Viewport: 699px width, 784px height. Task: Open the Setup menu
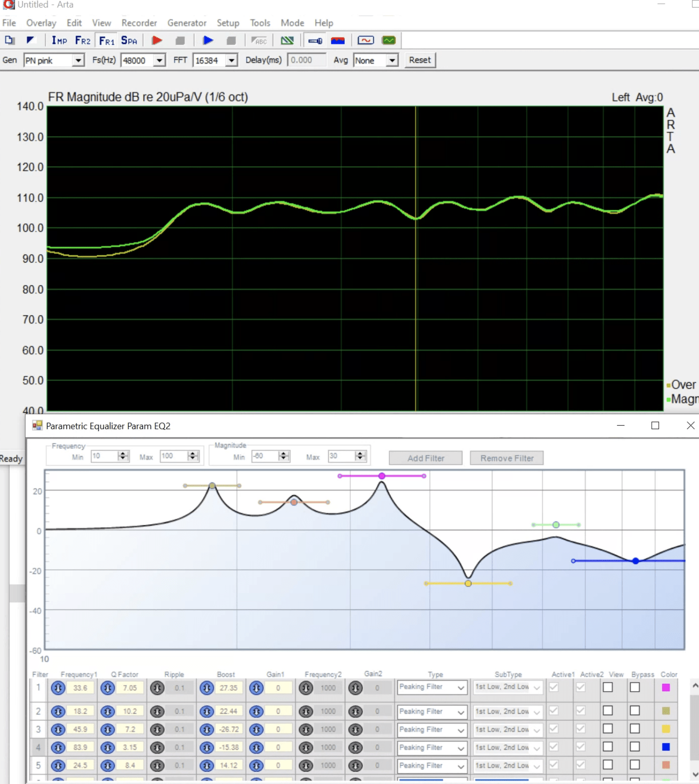[x=228, y=23]
